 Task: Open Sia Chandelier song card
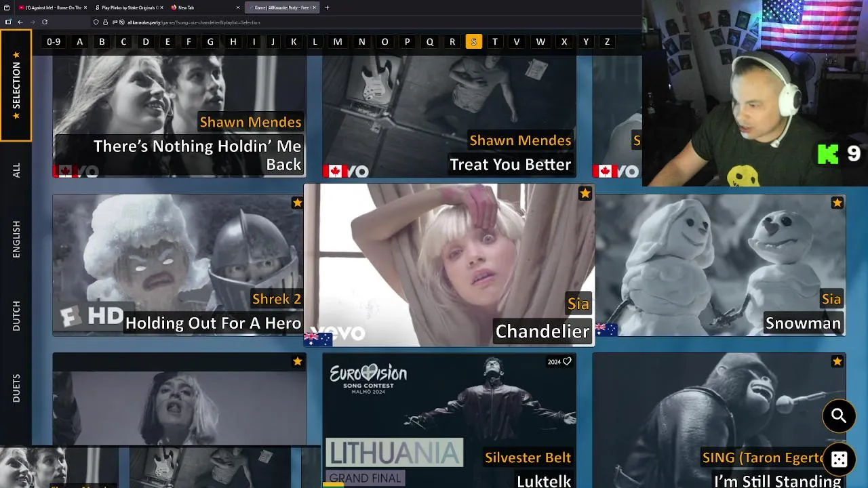pos(449,265)
